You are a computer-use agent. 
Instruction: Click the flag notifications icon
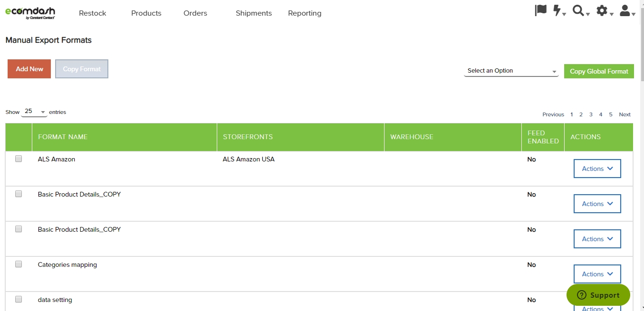tap(540, 10)
